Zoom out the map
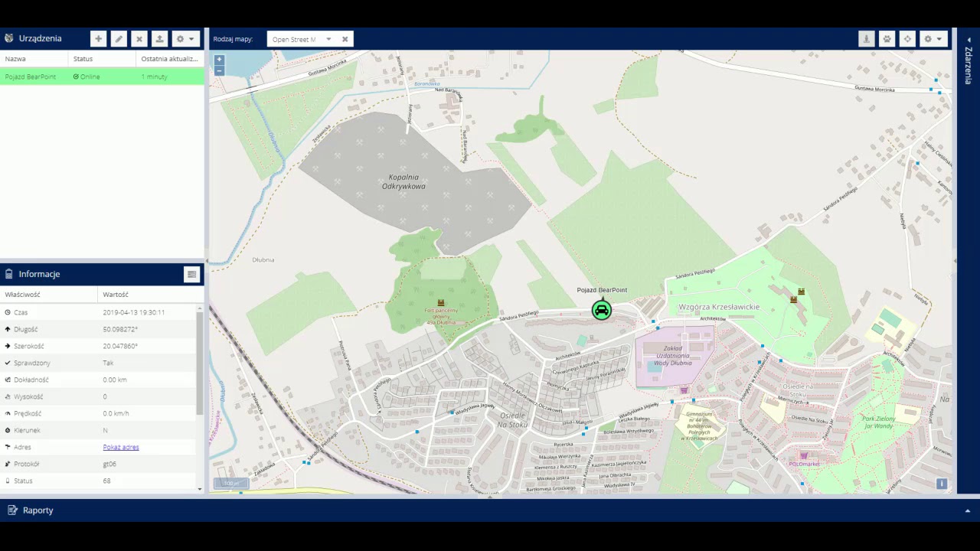Image resolution: width=980 pixels, height=551 pixels. click(x=219, y=70)
